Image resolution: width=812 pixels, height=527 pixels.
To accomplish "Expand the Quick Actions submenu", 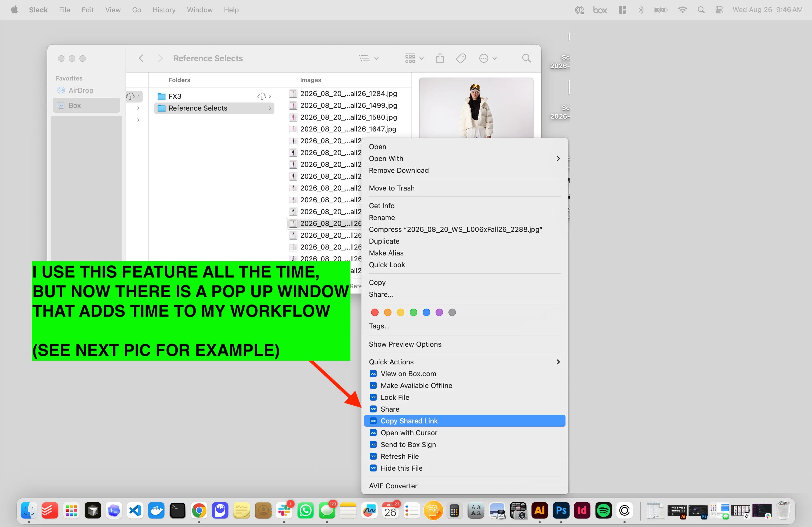I will point(558,362).
